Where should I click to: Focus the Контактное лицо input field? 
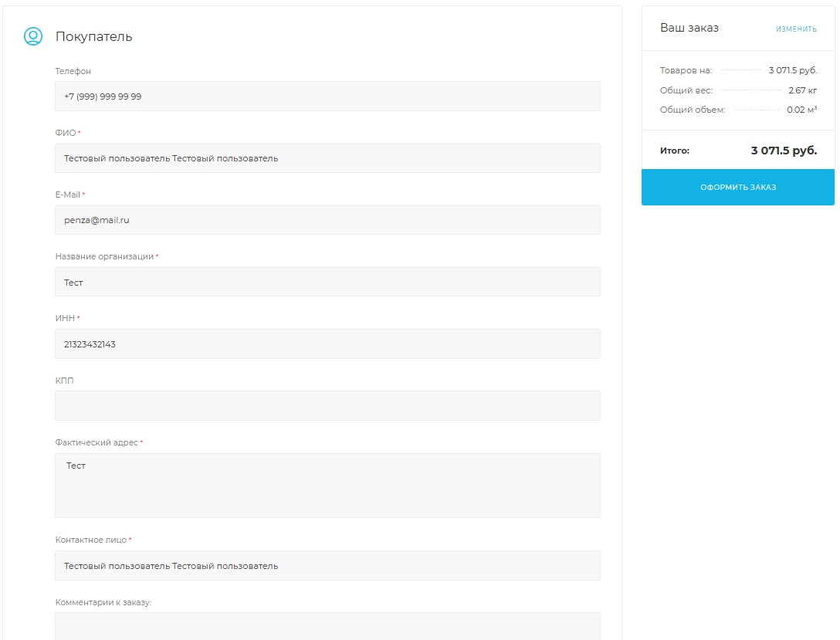327,566
